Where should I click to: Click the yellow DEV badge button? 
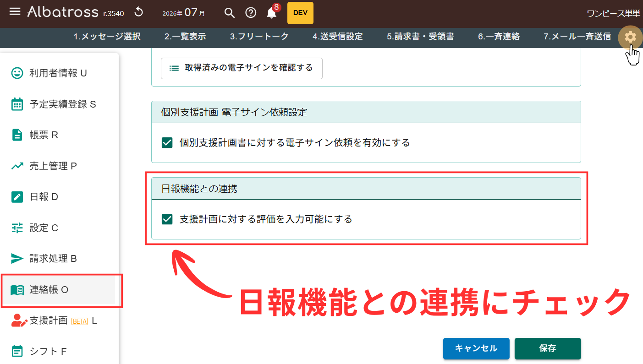pos(300,13)
